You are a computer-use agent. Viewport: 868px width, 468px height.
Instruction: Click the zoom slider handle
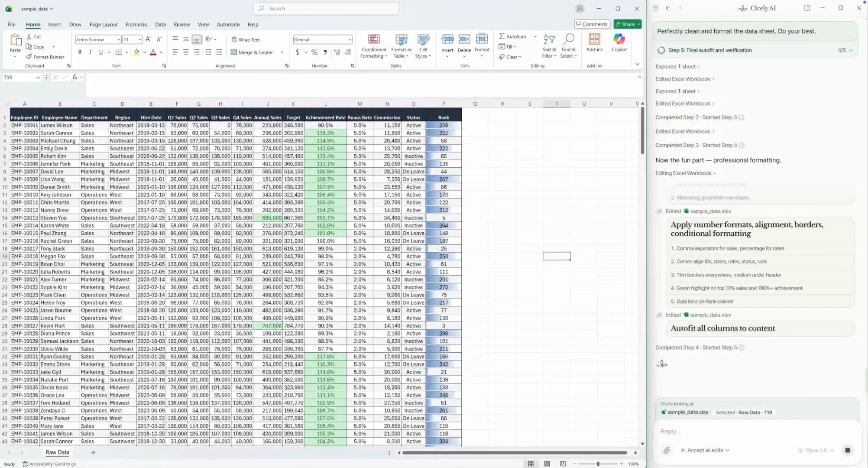598,464
